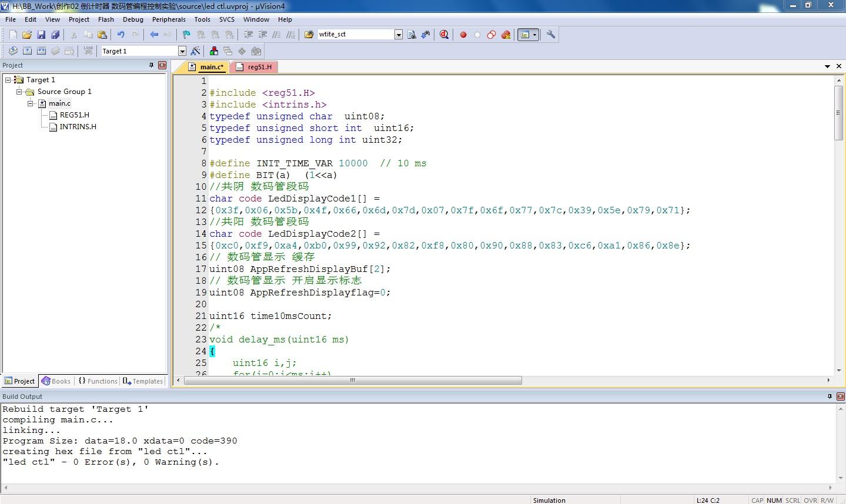Open the Target 1 dropdown
Image resolution: width=846 pixels, height=504 pixels.
(182, 51)
